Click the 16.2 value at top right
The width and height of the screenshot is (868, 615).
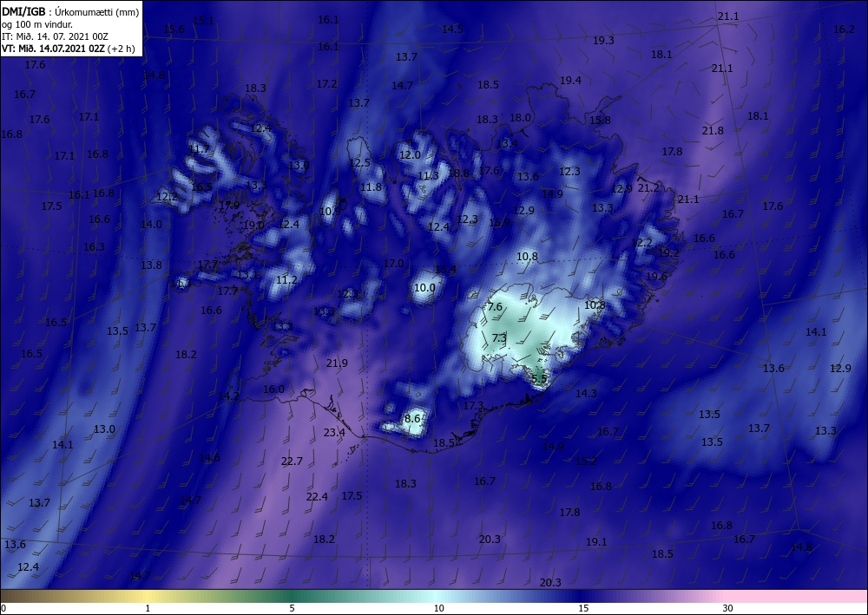pos(845,29)
